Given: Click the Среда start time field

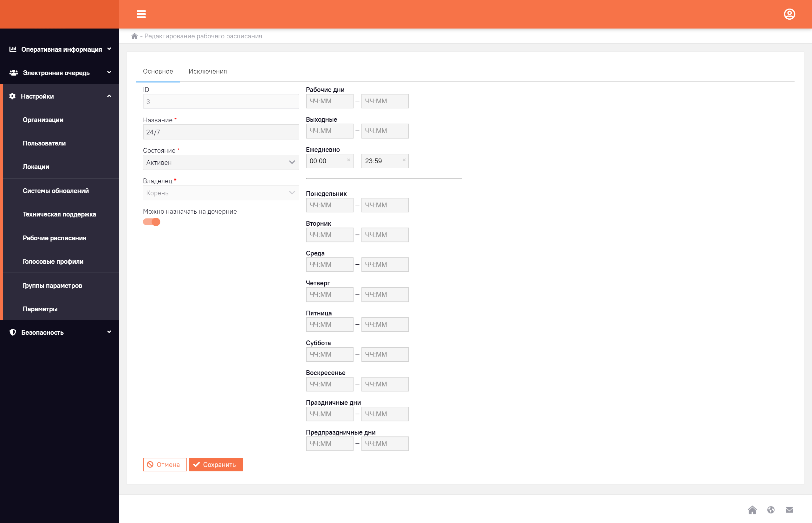Looking at the screenshot, I should (x=329, y=265).
